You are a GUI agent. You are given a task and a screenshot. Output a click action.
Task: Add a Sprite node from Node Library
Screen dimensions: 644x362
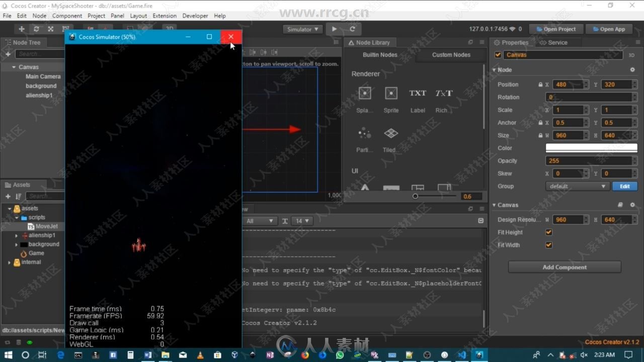(x=391, y=99)
